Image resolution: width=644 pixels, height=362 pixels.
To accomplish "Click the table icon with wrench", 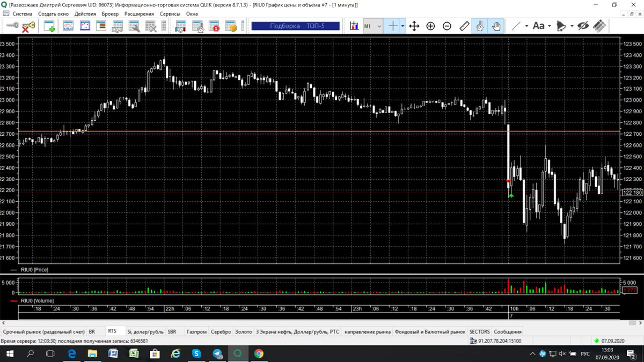I will [134, 26].
